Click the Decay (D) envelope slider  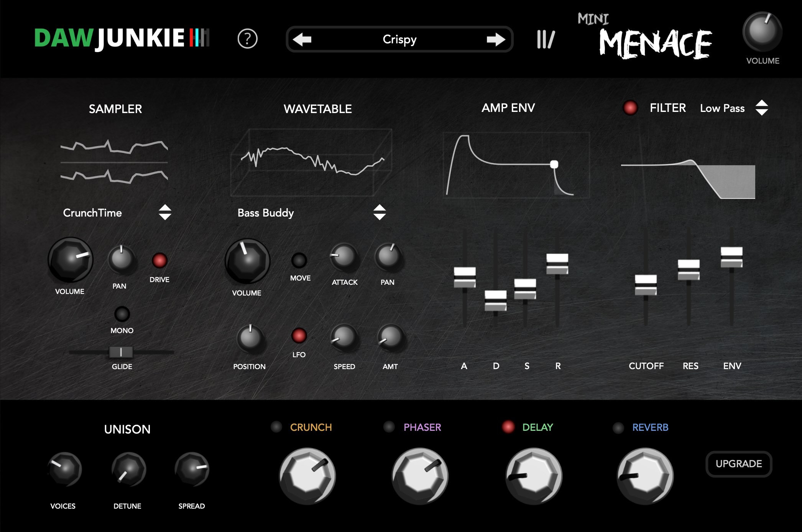[x=495, y=300]
